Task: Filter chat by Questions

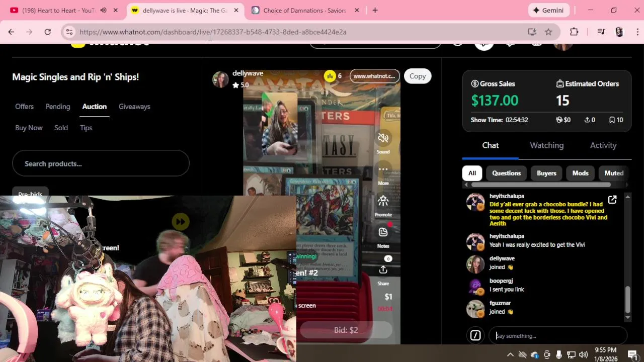Action: click(506, 173)
